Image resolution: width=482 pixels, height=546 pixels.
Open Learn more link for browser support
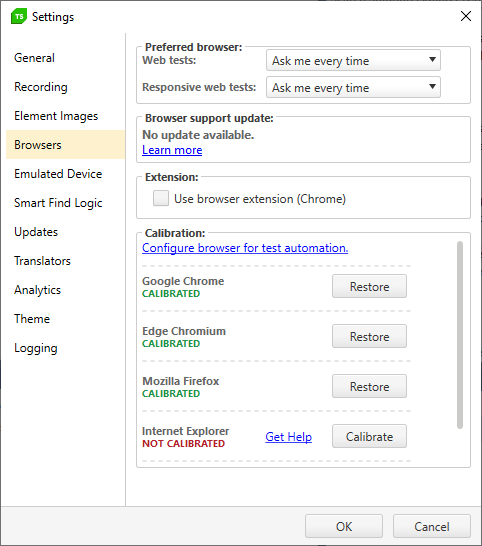172,150
